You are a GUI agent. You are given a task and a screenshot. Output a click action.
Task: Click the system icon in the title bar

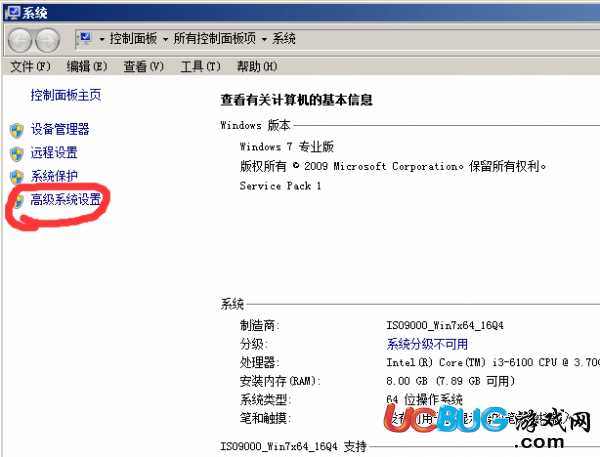[12, 13]
